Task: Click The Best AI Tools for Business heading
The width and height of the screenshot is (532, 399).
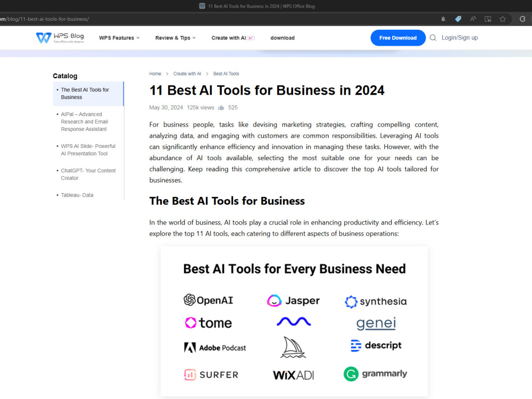Action: 227,201
